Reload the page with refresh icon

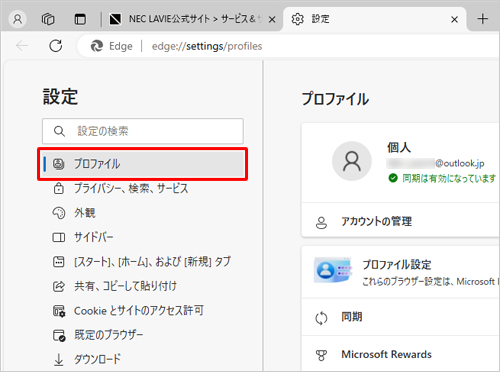(56, 46)
